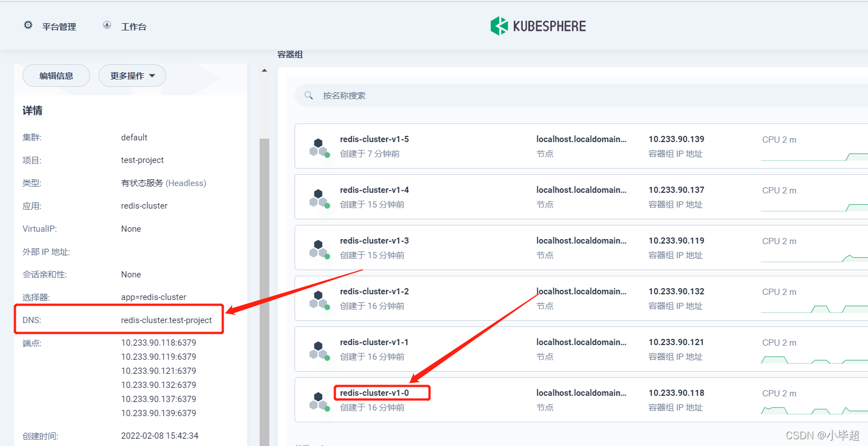The width and height of the screenshot is (868, 446).
Task: Click CPU chart of redis-cluster-v1-3
Action: click(814, 258)
